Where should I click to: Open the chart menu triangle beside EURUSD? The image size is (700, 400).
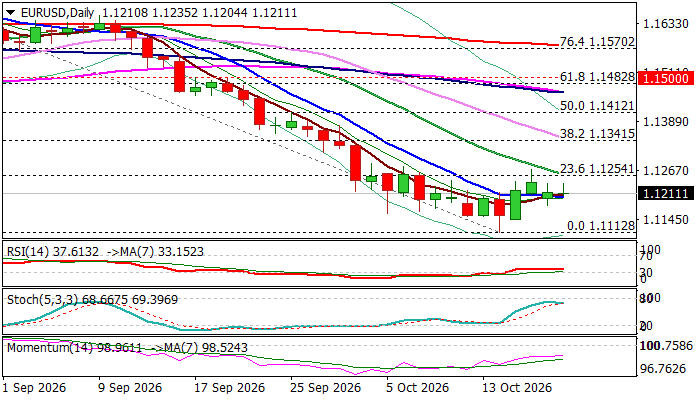10,13
